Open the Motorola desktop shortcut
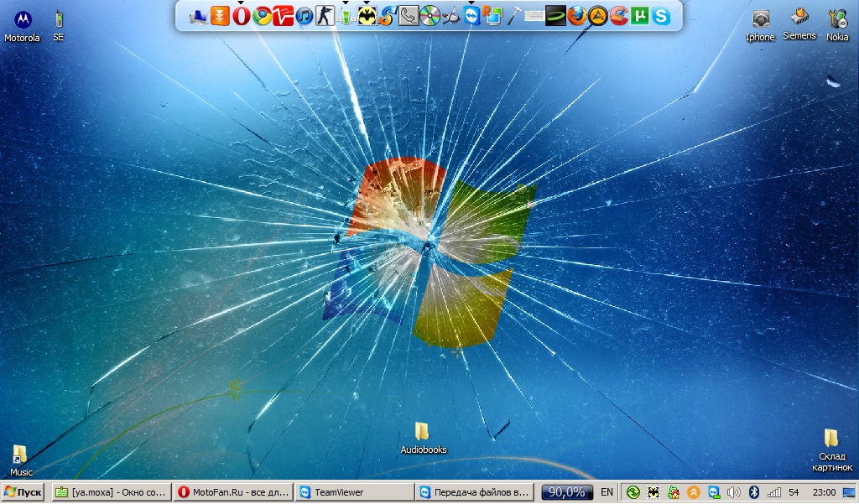The image size is (859, 504). pos(22,25)
